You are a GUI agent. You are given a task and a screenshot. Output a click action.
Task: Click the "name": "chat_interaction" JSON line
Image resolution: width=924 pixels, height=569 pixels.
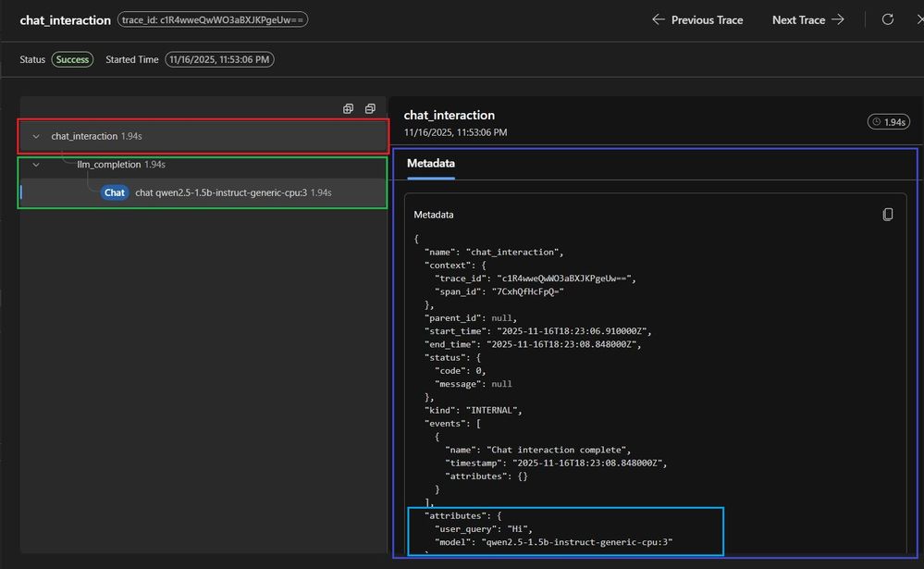[x=494, y=253]
